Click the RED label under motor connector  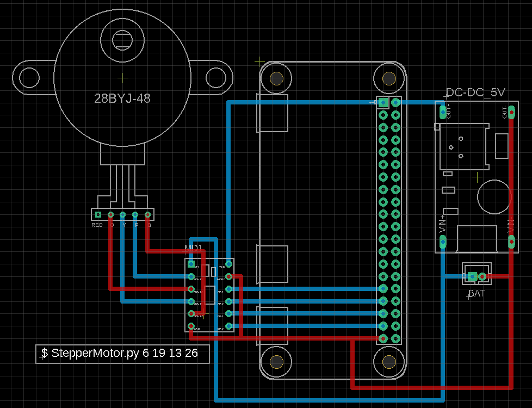point(97,225)
